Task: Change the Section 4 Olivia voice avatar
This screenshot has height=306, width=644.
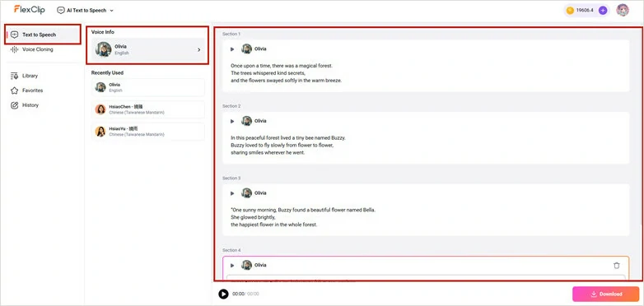Action: 246,265
